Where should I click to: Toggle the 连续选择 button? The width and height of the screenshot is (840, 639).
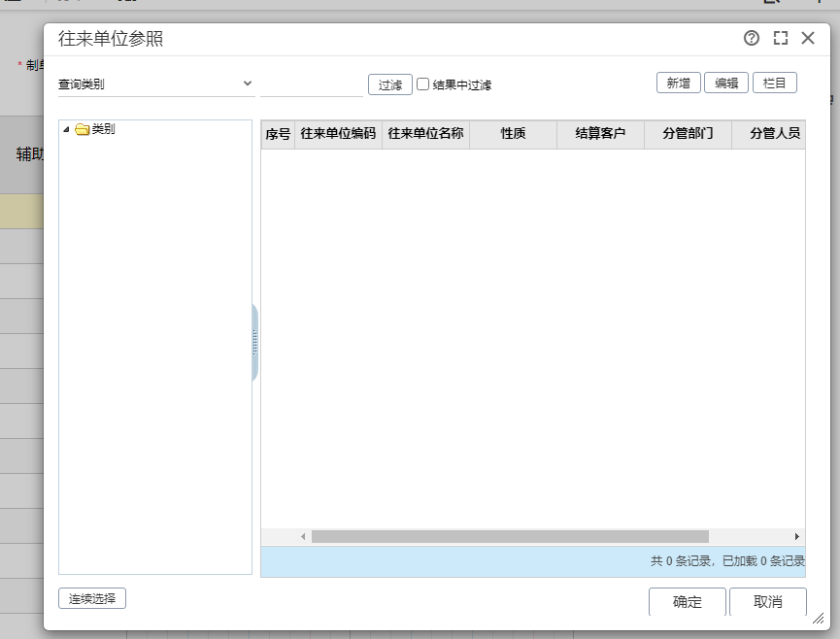92,598
